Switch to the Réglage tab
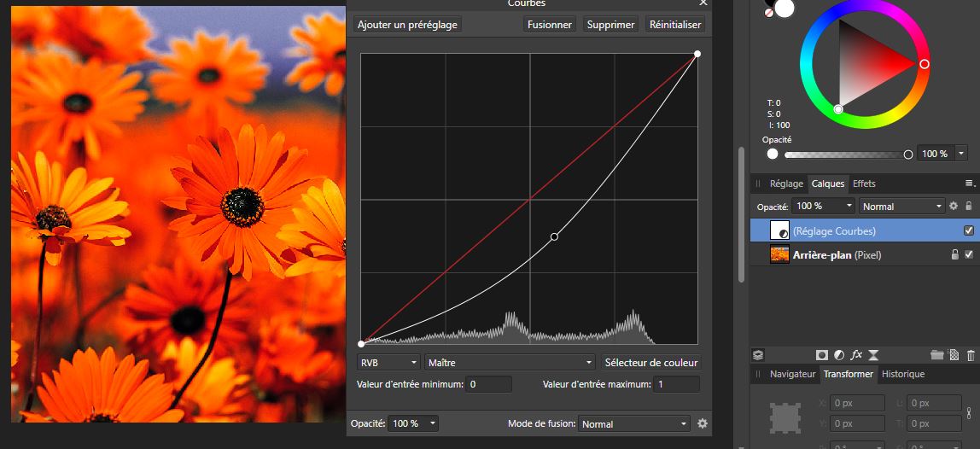 [x=786, y=184]
